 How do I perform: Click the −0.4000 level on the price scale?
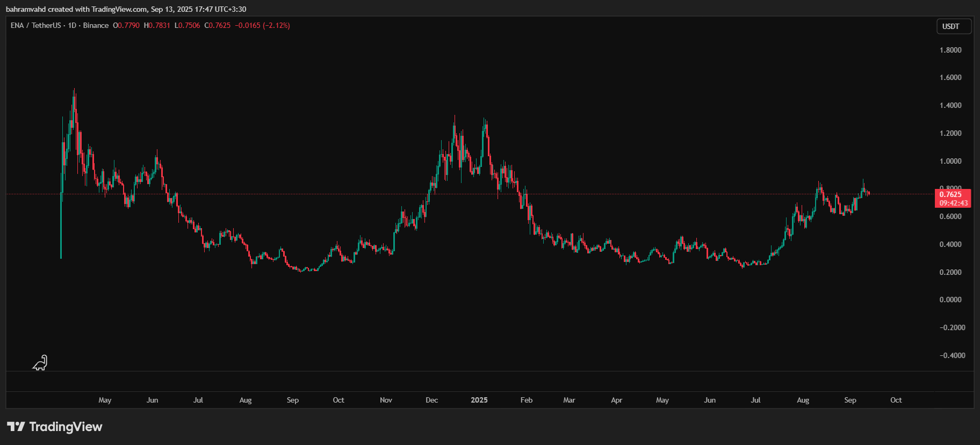tap(952, 355)
